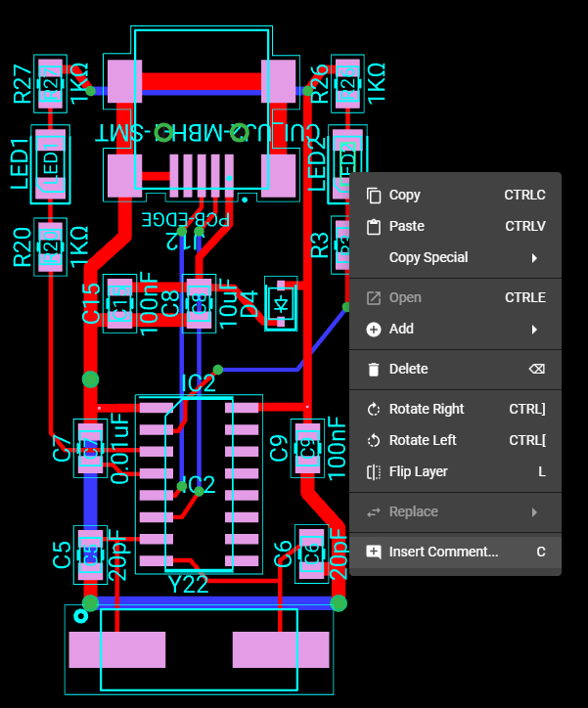Viewport: 588px width, 708px height.
Task: Click the Flip Layer icon
Action: 374,471
